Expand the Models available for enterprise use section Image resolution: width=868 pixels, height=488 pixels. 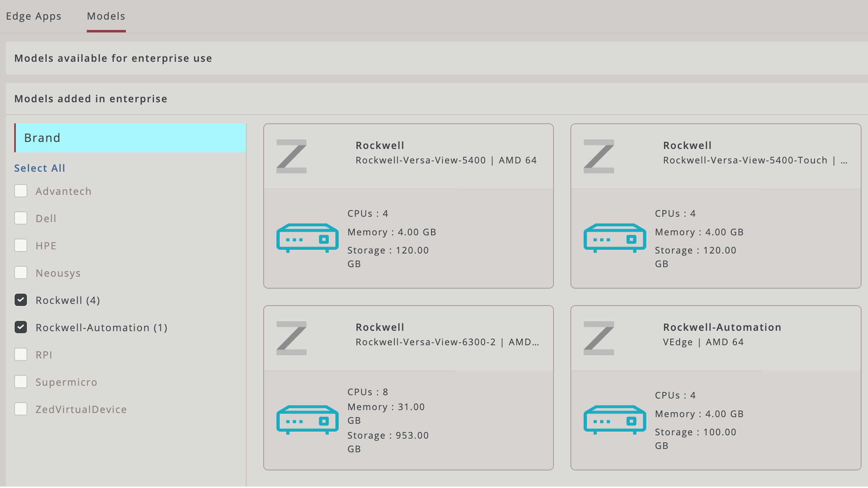(113, 58)
